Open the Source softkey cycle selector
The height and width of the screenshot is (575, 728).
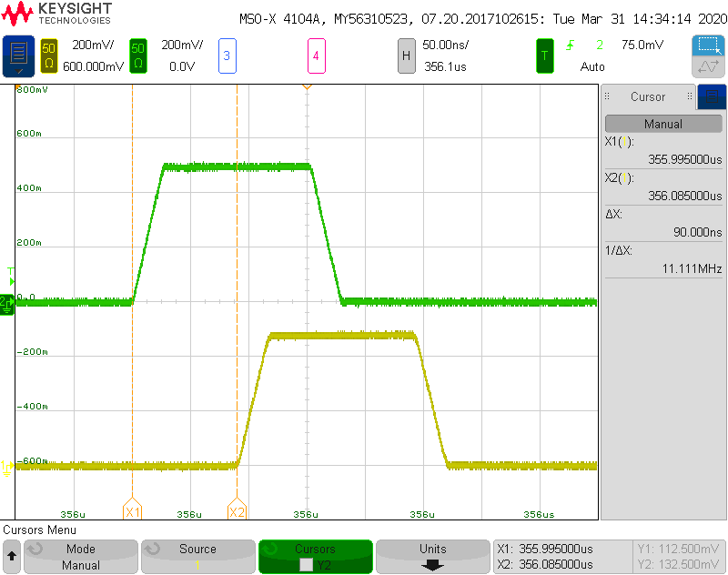click(x=197, y=558)
